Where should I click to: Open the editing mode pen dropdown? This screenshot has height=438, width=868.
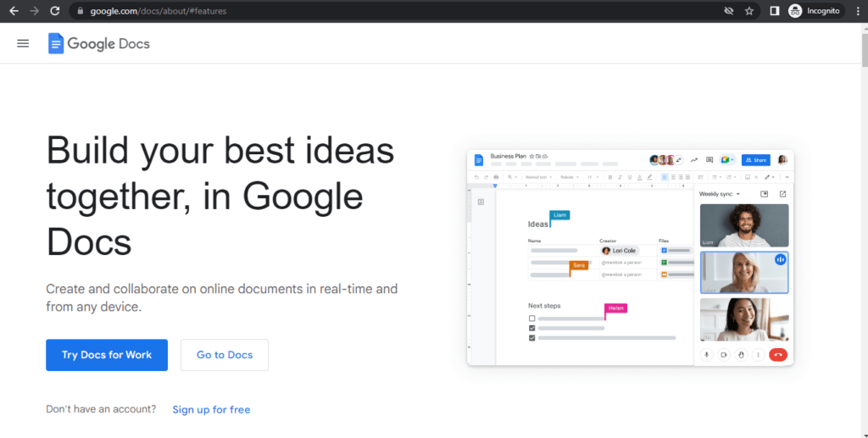770,177
